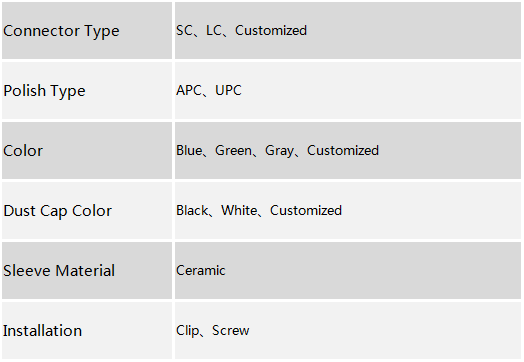
Task: Click the word Green in the Color row
Action: click(x=233, y=150)
